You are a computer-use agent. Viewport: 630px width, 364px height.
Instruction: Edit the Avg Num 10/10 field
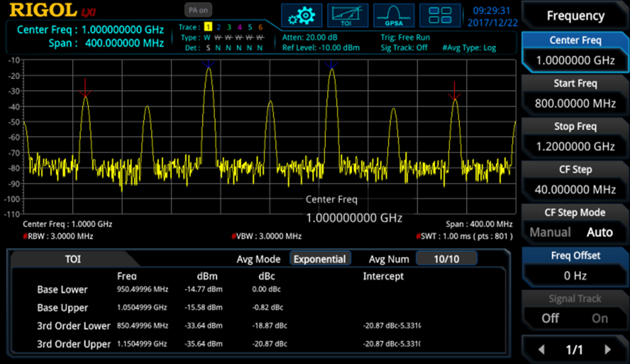click(x=446, y=259)
